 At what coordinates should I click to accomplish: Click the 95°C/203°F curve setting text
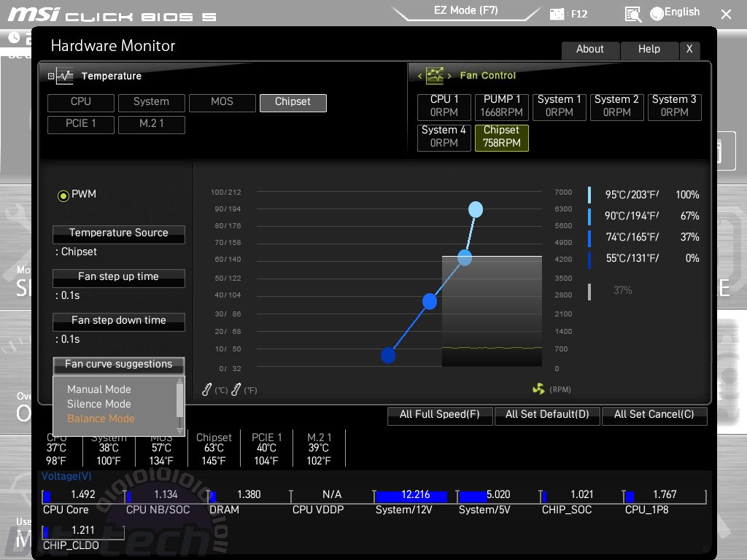[x=632, y=195]
